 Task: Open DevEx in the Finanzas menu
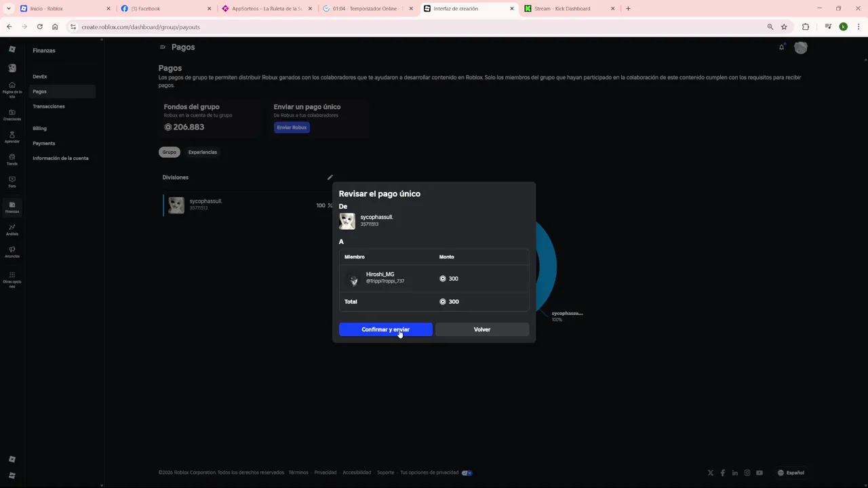tap(40, 77)
